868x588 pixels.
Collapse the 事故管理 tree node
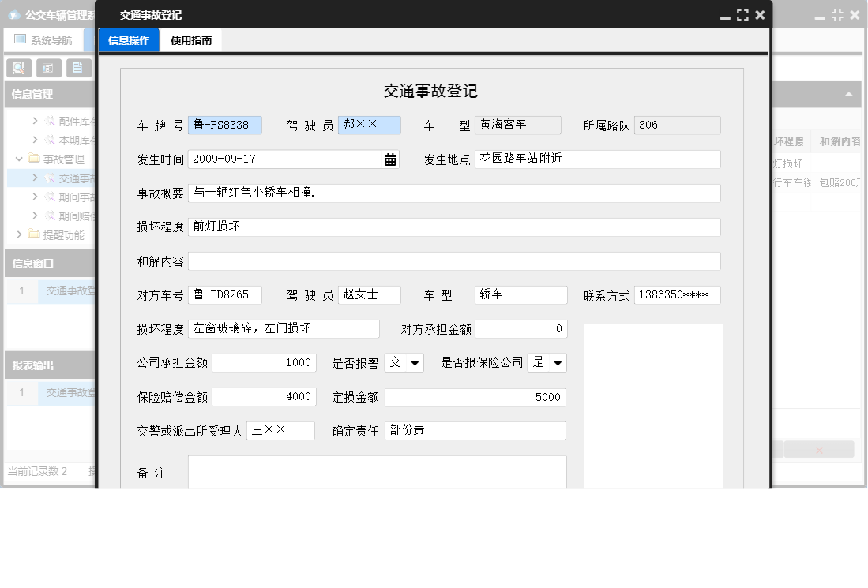tap(20, 159)
